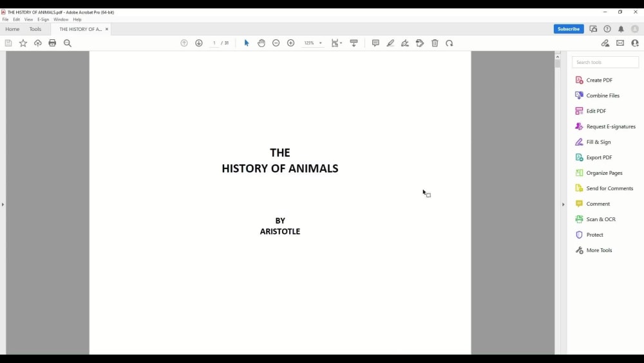Open the Help menu
This screenshot has width=644, height=363.
click(x=77, y=19)
